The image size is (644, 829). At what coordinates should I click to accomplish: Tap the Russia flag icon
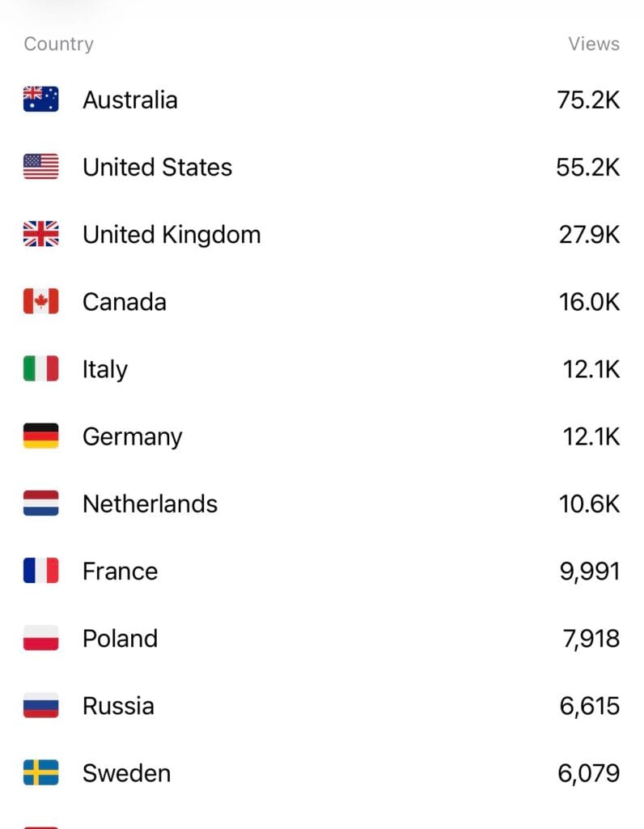pyautogui.click(x=40, y=705)
